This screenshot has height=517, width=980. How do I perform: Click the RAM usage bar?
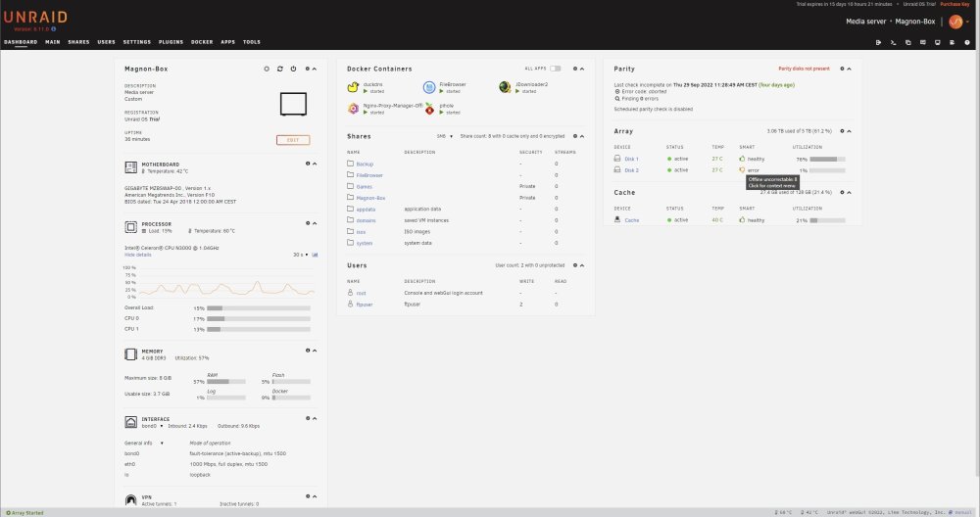225,381
